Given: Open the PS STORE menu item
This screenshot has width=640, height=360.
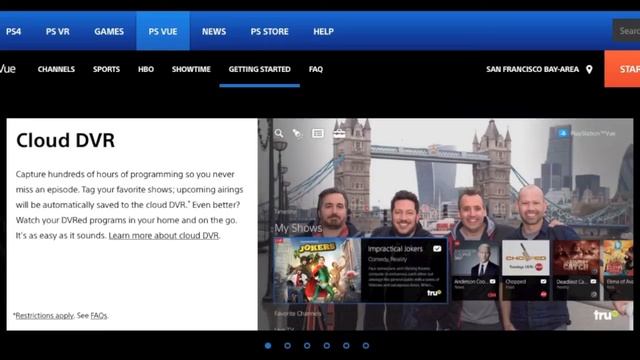Looking at the screenshot, I should [269, 31].
